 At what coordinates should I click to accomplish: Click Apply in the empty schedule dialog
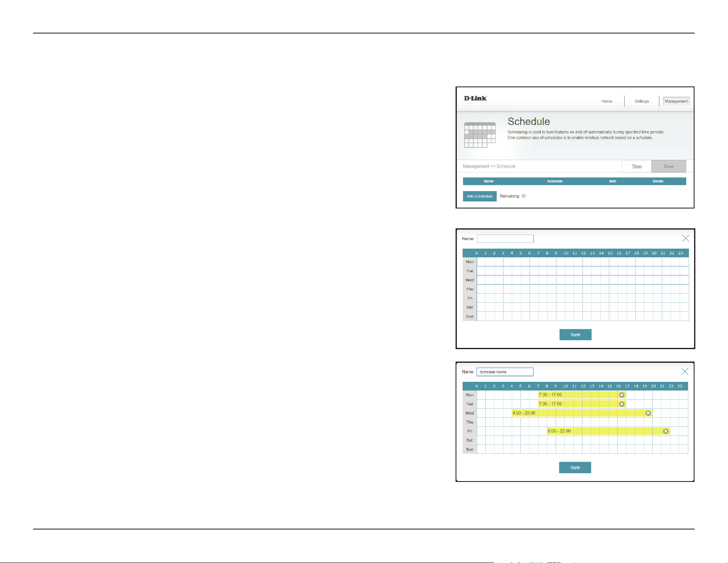coord(575,335)
